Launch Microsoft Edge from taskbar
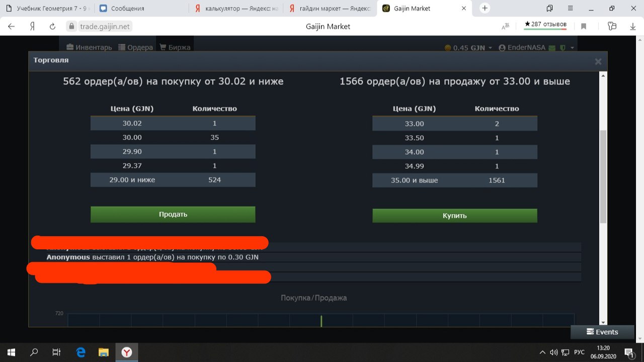 (80, 352)
